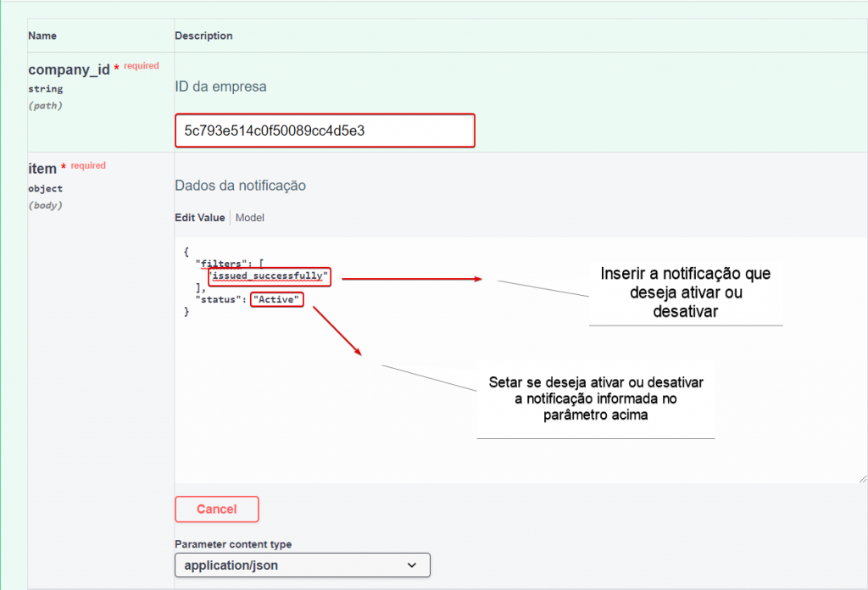The height and width of the screenshot is (590, 868).
Task: Click the "Inserir a notificação" annotation box
Action: coord(685,292)
